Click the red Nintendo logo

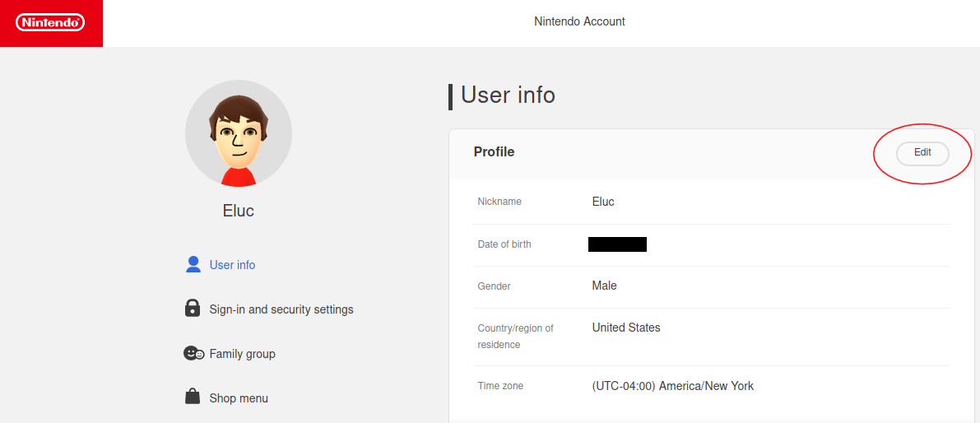pos(50,23)
